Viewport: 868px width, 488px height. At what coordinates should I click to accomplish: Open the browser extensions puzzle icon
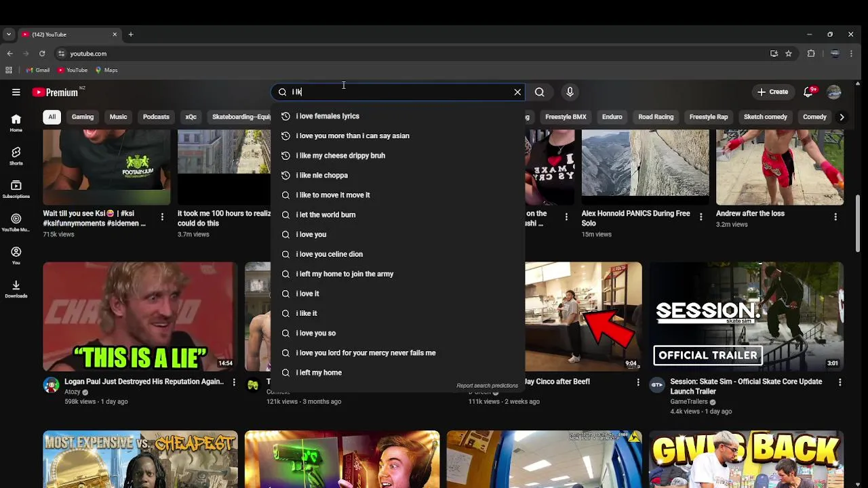[811, 54]
